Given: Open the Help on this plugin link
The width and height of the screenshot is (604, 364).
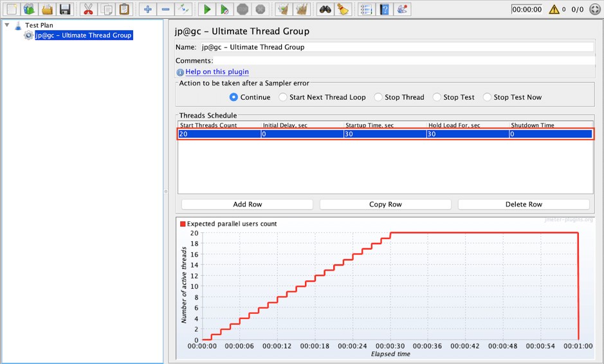Looking at the screenshot, I should (217, 71).
